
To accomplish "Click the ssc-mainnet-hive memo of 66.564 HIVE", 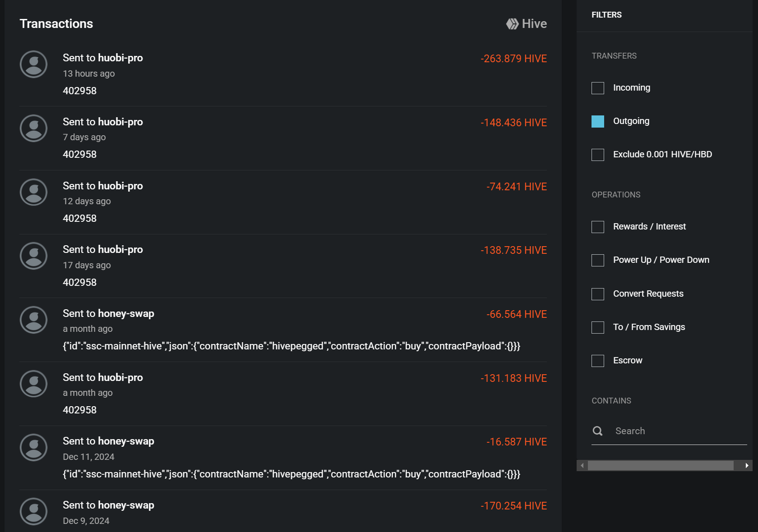I will pos(291,346).
